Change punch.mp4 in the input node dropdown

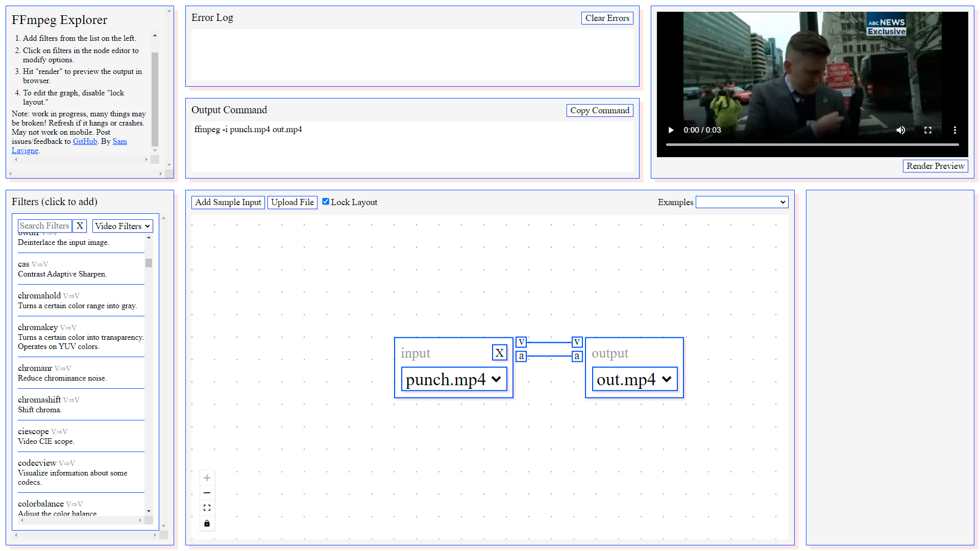[x=453, y=379]
